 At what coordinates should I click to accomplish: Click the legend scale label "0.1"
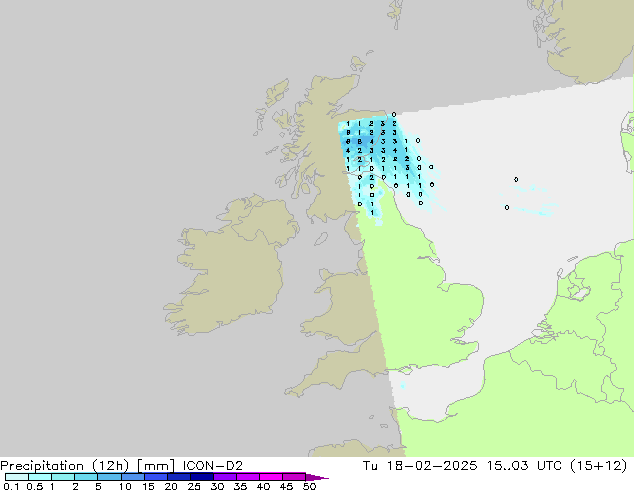pos(11,486)
